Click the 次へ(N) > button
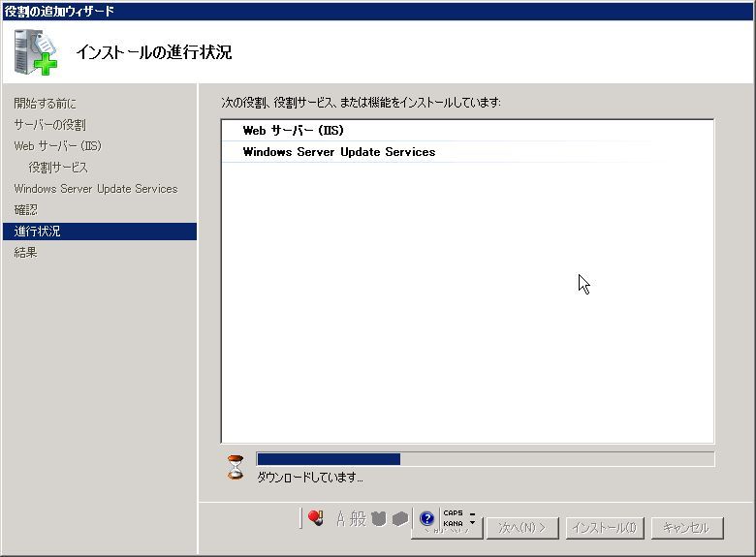 [x=522, y=528]
